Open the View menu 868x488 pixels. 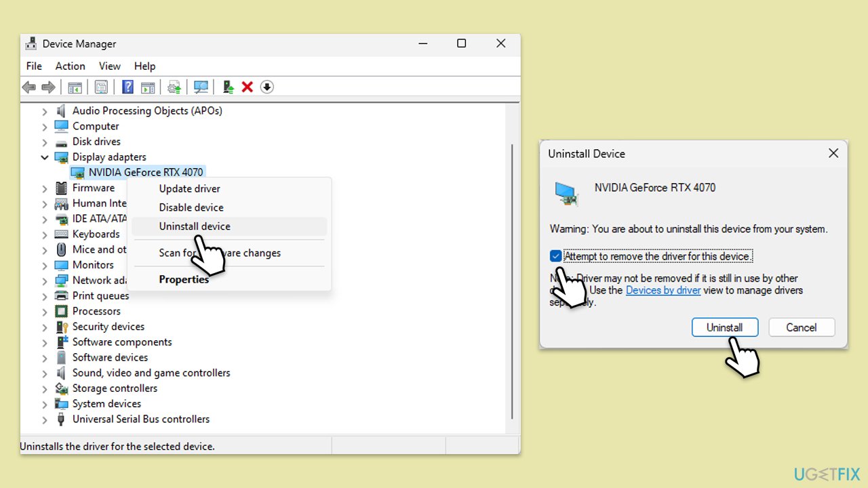(110, 66)
